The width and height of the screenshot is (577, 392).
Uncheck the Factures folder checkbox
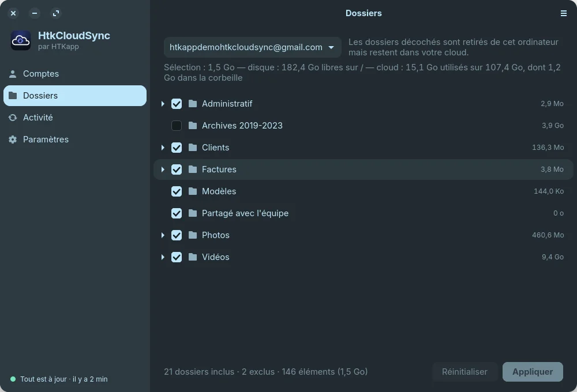click(x=177, y=169)
